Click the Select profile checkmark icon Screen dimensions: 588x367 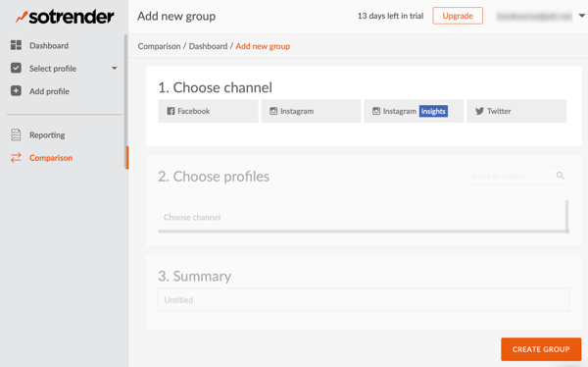click(x=16, y=68)
